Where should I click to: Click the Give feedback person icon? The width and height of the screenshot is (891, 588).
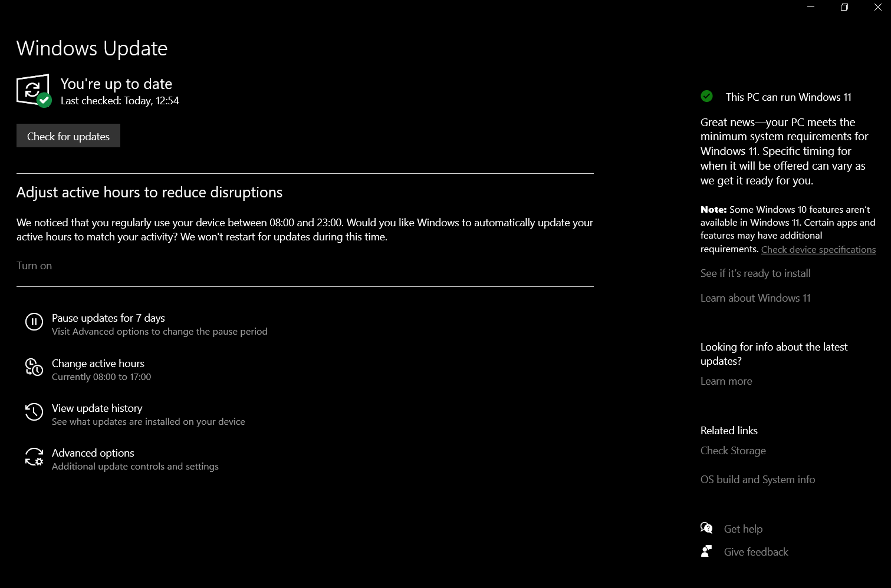706,551
